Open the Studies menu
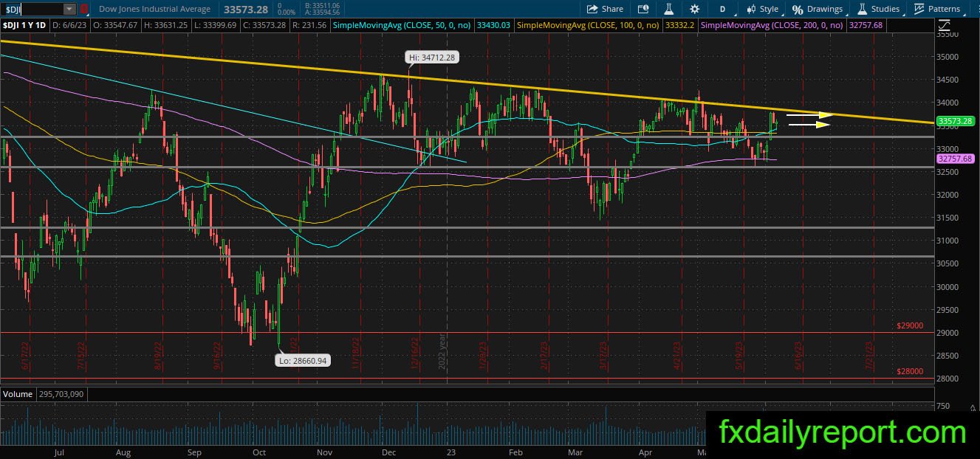Viewport: 980px width, 459px height. [879, 9]
